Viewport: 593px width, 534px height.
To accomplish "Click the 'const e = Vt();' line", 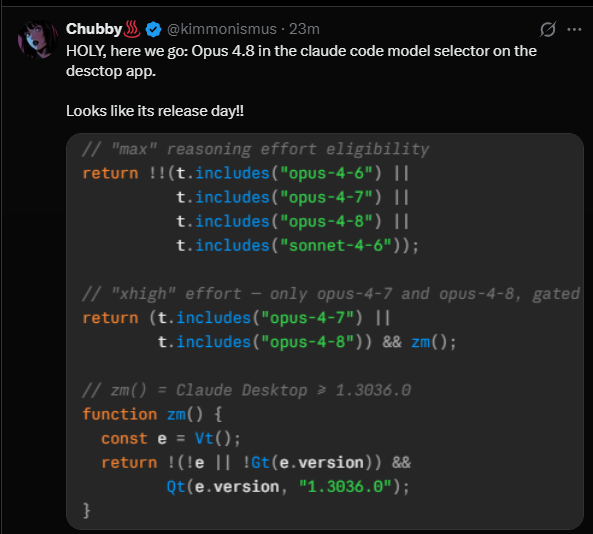I will [x=171, y=439].
